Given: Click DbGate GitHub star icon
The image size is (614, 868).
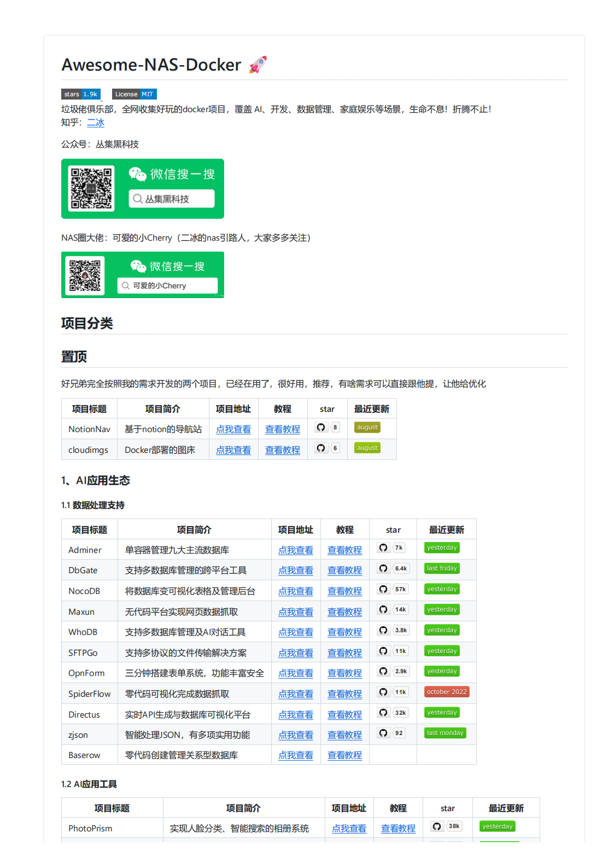Looking at the screenshot, I should point(383,568).
